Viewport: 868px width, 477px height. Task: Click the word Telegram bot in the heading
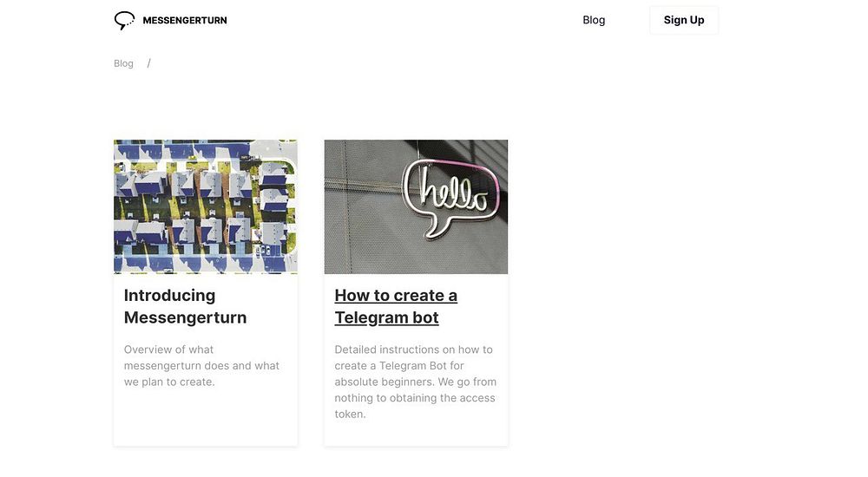[386, 317]
